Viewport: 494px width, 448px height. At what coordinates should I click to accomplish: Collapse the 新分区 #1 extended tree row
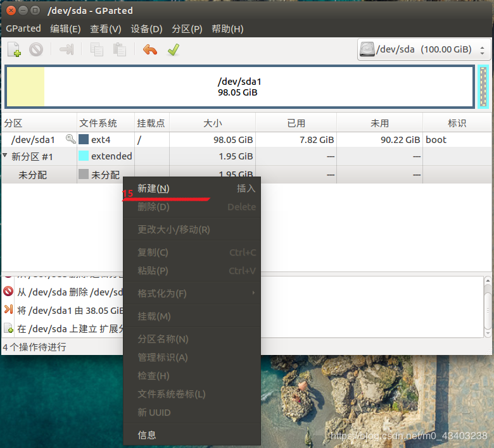(4, 155)
